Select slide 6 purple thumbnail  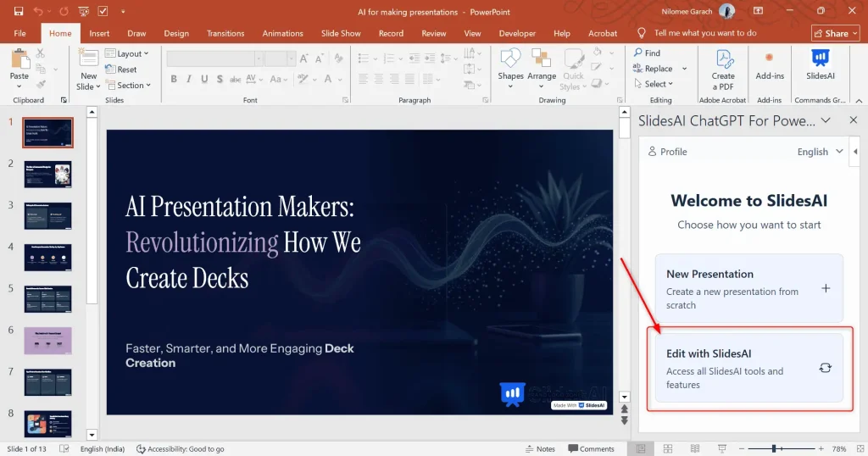(47, 341)
